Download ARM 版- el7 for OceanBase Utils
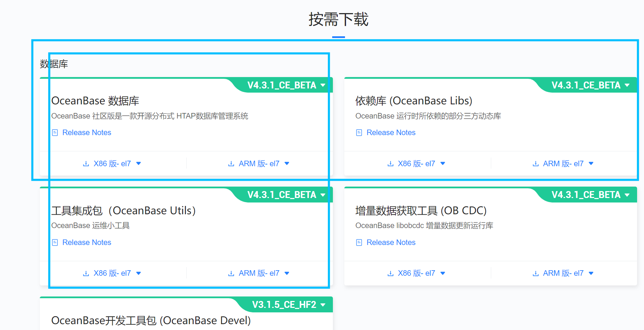This screenshot has width=644, height=330. click(x=259, y=273)
